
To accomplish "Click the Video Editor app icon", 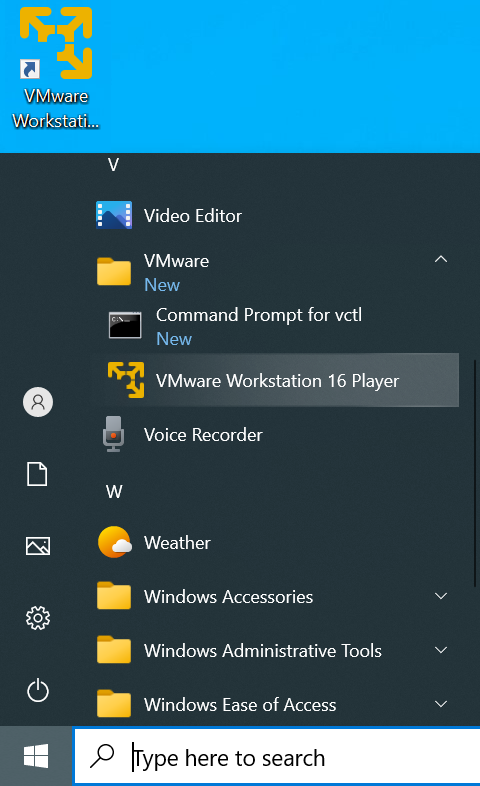I will pyautogui.click(x=114, y=216).
